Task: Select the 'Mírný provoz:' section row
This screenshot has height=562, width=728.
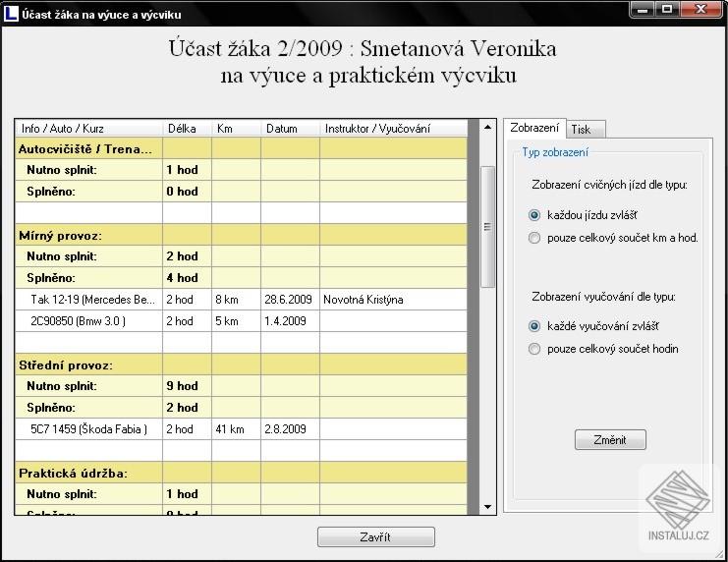Action: coord(241,235)
